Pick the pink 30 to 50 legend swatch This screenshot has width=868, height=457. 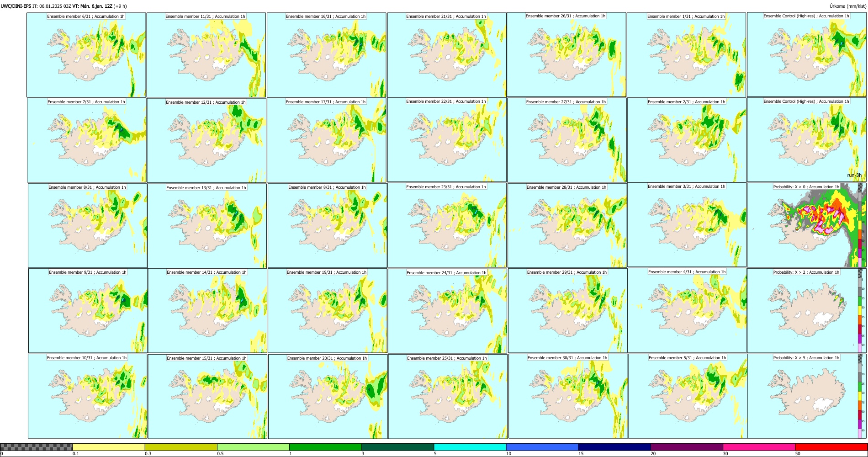pos(759,447)
